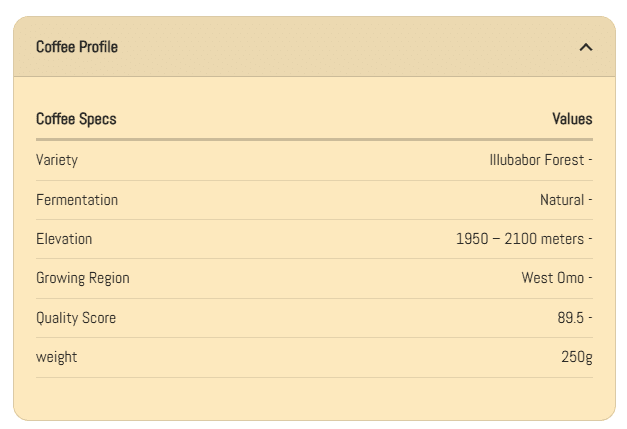Select the Growing Region row label

(x=83, y=278)
